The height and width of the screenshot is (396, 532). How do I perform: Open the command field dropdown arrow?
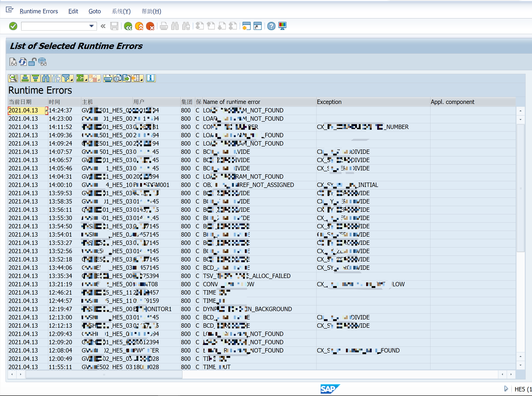coord(91,26)
